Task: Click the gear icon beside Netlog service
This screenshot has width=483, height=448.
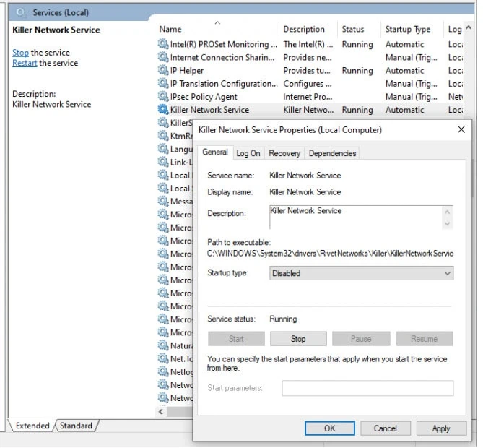Action: pyautogui.click(x=163, y=371)
